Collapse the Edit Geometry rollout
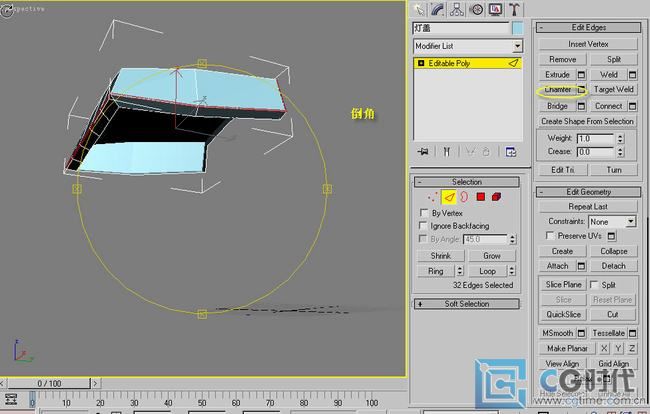Screen dimensions: 650x414 [x=588, y=192]
